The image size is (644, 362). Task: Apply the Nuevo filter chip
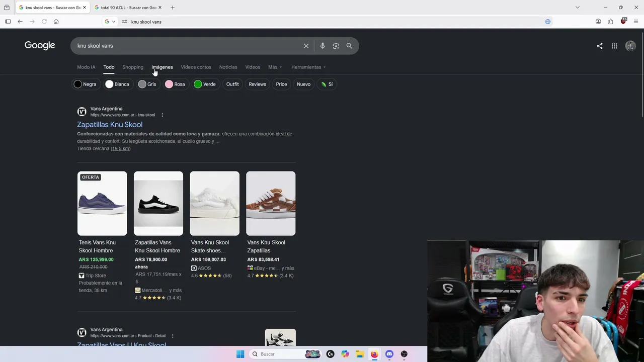(x=303, y=84)
